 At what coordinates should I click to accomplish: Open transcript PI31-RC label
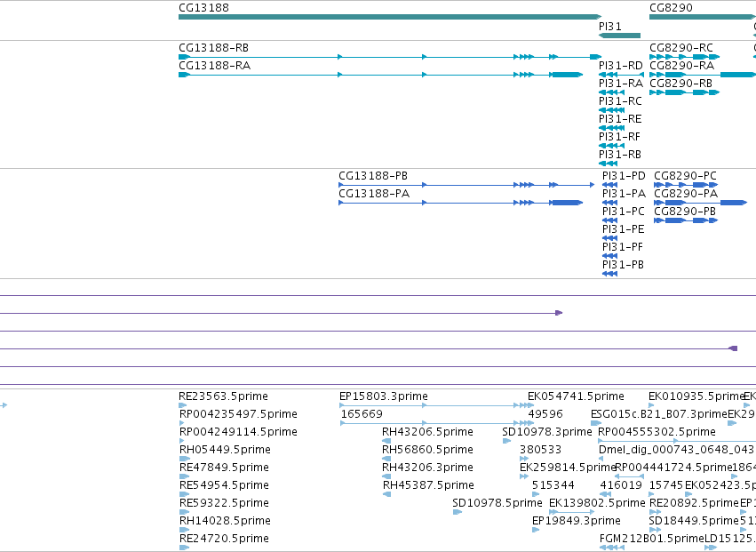point(620,101)
